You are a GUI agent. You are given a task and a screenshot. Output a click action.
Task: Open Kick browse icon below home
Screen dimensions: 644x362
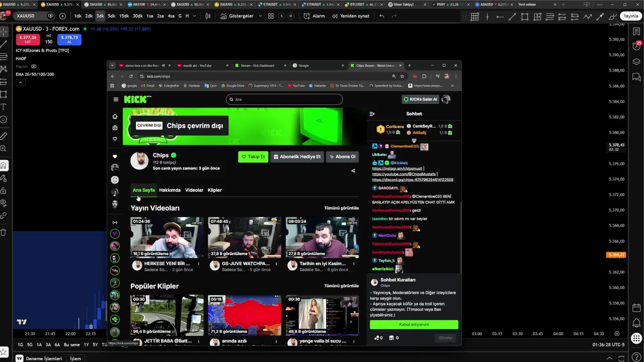click(115, 128)
